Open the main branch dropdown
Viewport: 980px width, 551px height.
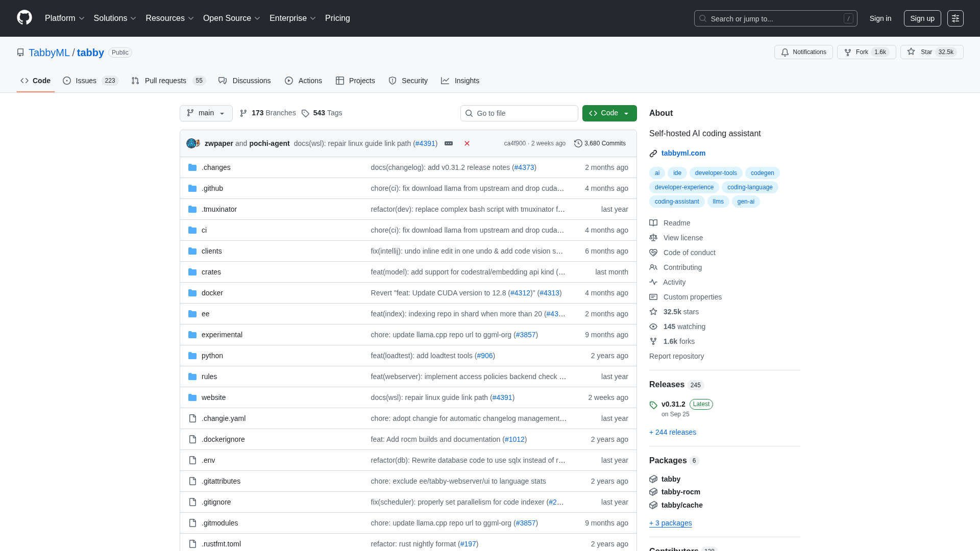206,113
